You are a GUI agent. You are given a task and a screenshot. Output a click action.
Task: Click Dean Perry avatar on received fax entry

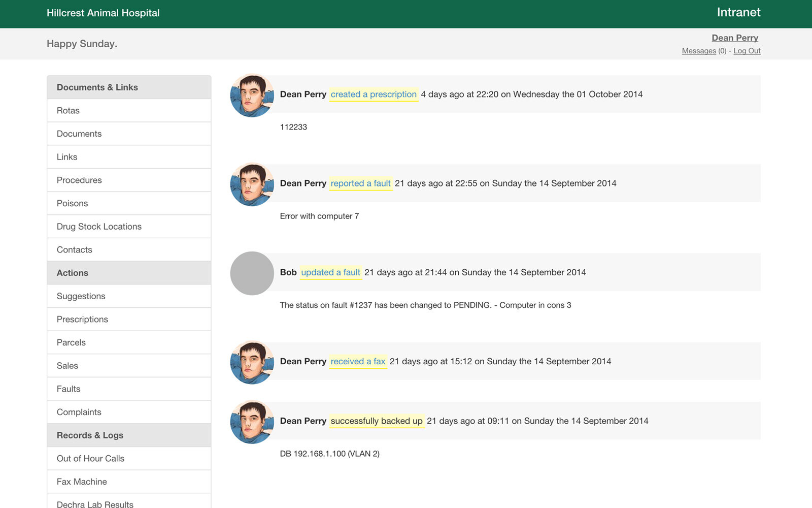(252, 362)
